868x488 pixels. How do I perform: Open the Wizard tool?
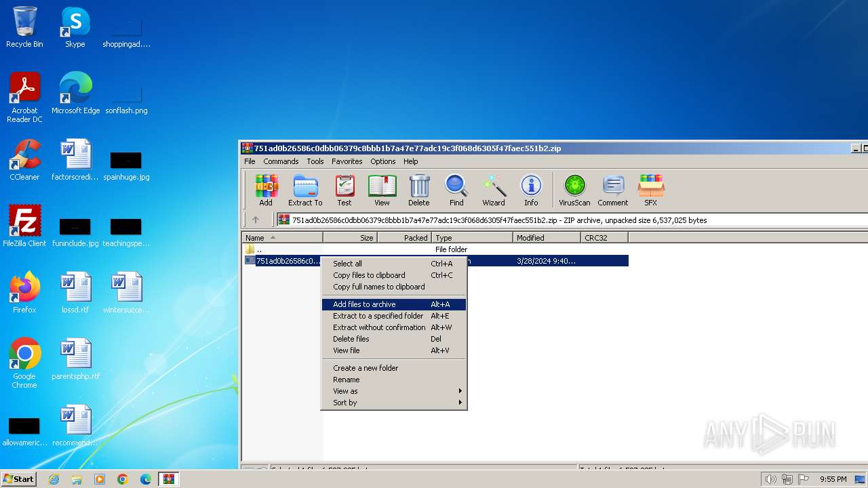point(494,190)
